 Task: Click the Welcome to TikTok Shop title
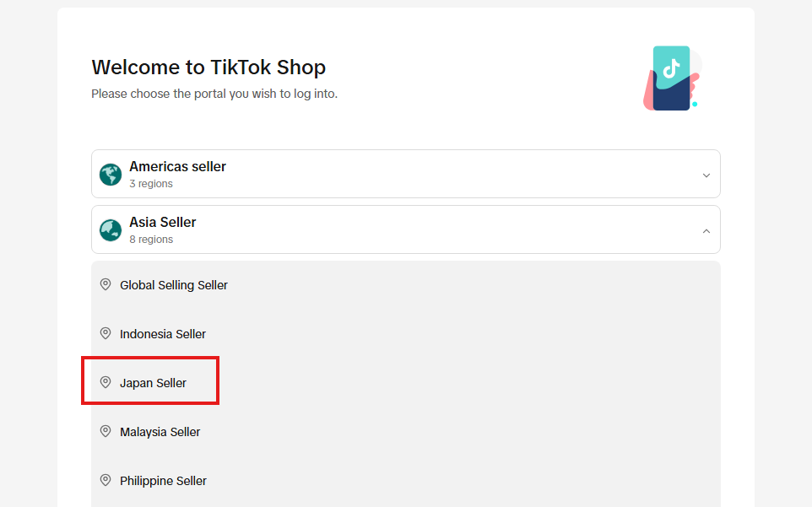208,67
